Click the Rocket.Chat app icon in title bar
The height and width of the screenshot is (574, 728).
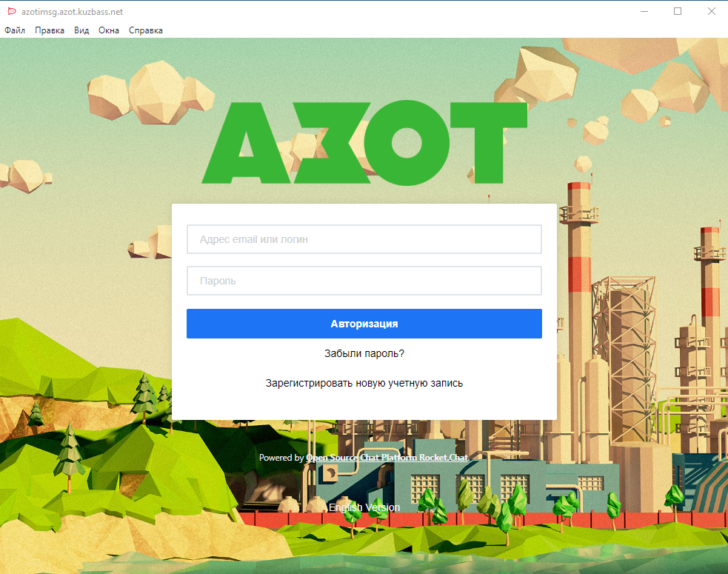[12, 11]
